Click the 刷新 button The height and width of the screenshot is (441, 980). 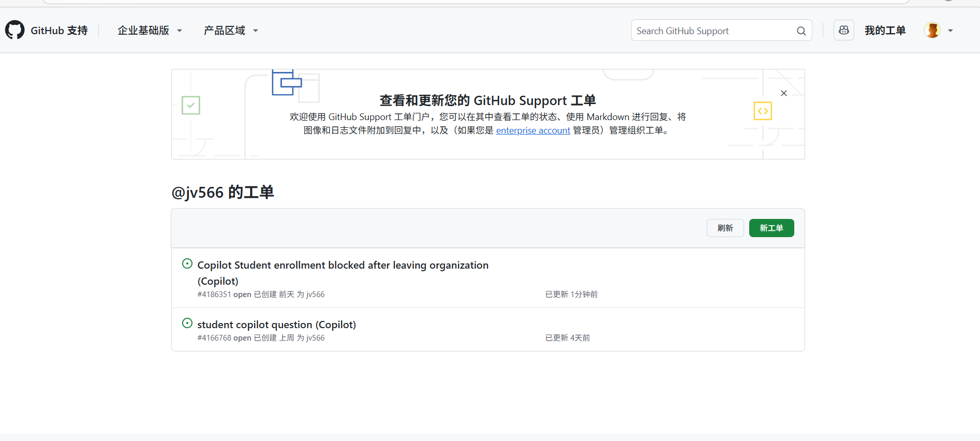(x=725, y=228)
